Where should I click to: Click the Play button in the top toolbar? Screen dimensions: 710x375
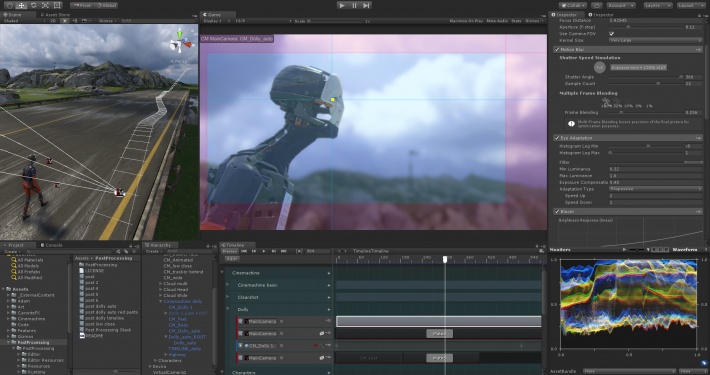[342, 5]
